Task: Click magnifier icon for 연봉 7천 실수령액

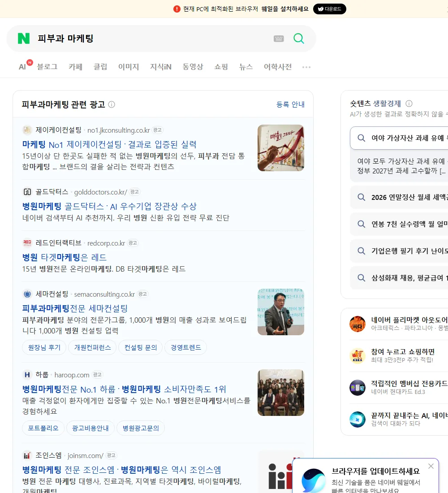Action: click(362, 224)
